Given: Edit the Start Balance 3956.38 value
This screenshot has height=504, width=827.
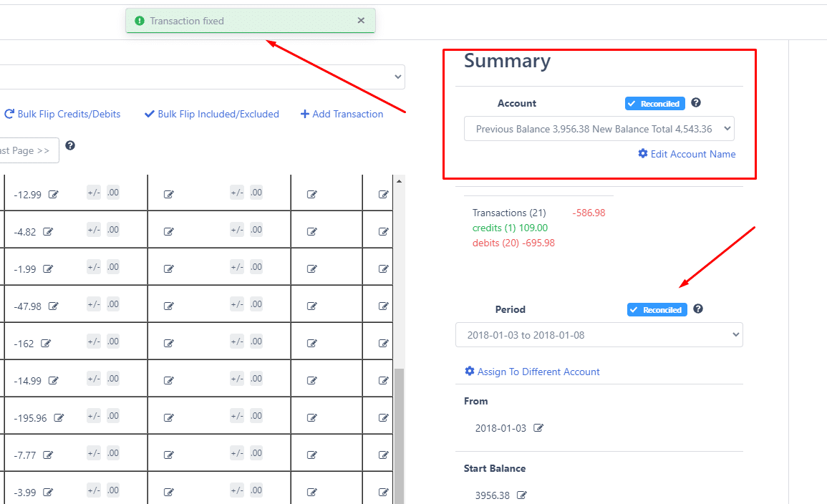Looking at the screenshot, I should [x=522, y=495].
